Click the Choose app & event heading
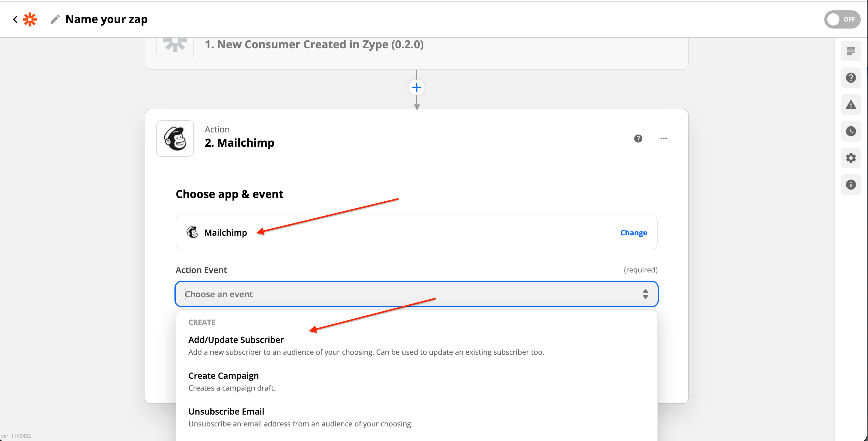This screenshot has height=441, width=868. click(229, 194)
